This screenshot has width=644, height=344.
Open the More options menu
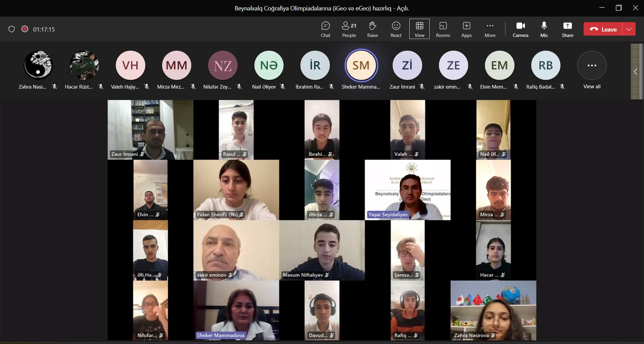(490, 29)
